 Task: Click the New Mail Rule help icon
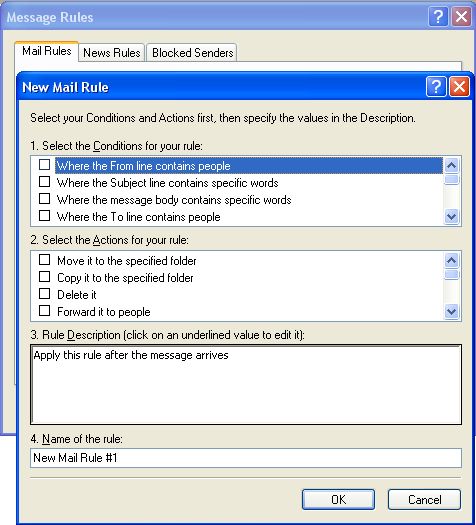[436, 87]
